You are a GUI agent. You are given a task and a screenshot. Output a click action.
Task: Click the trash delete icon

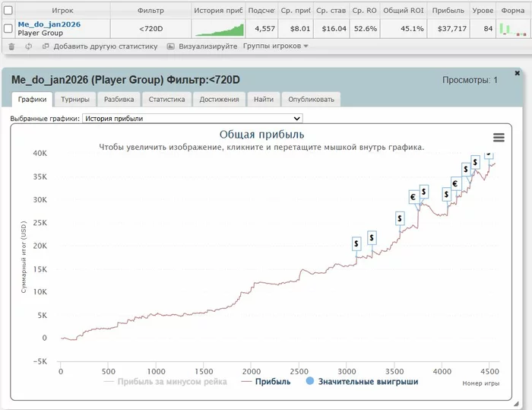(x=11, y=46)
